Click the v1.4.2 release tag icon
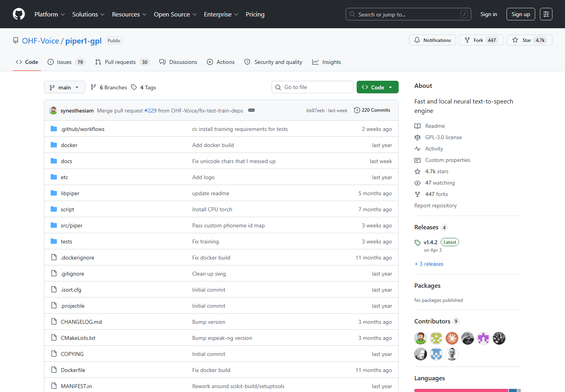565x392 pixels. 417,242
